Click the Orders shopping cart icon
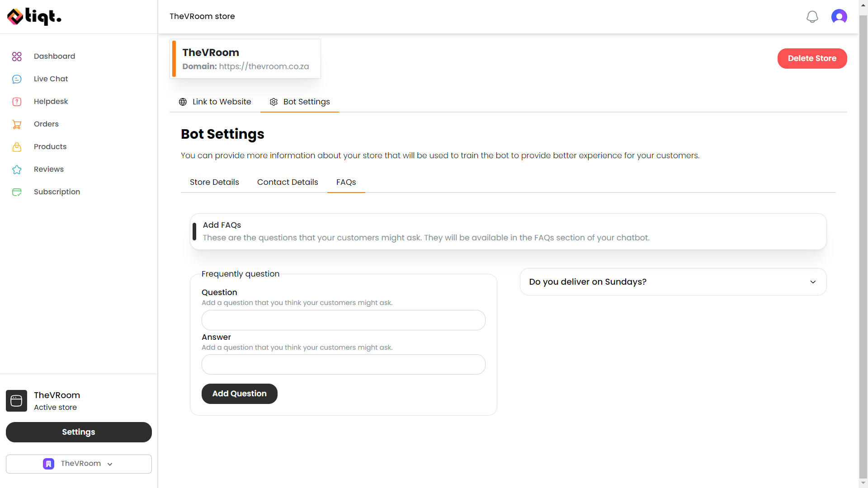The height and width of the screenshot is (488, 868). coord(17,124)
